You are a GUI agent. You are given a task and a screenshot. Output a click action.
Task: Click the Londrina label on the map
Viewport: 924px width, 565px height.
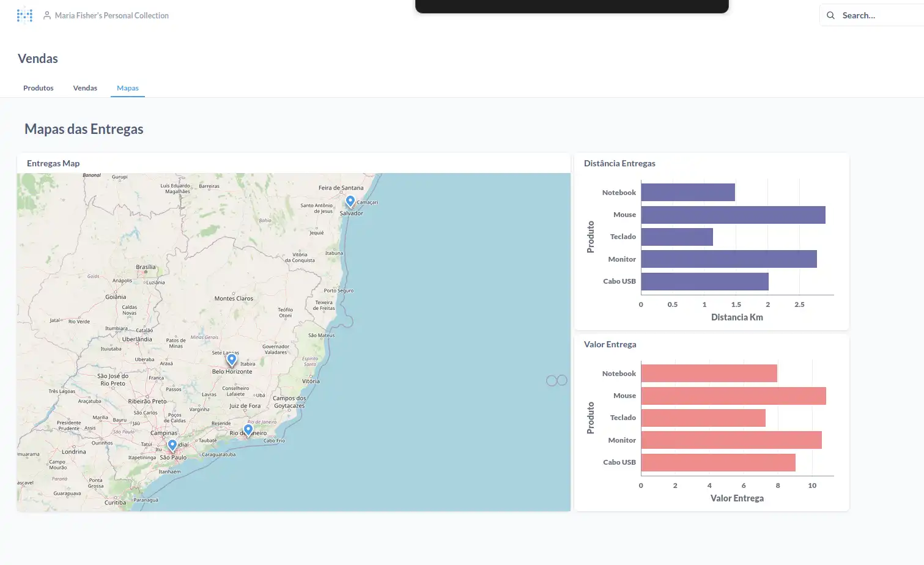(x=74, y=452)
